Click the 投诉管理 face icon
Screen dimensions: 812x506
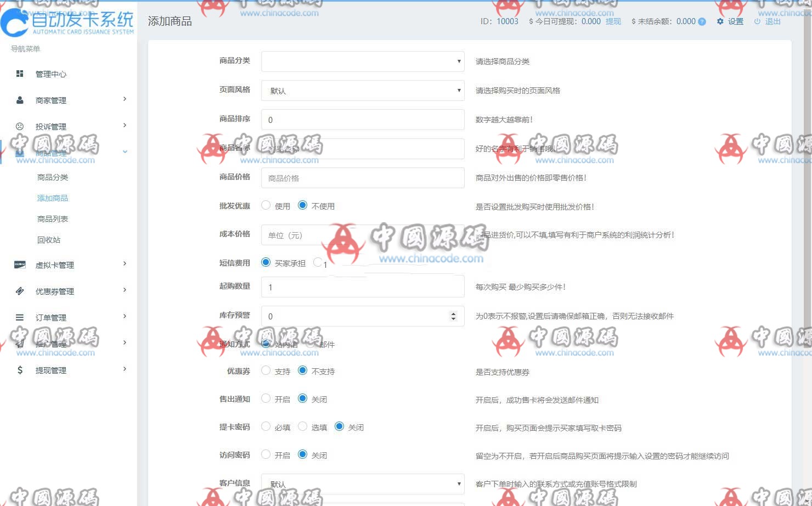(20, 126)
